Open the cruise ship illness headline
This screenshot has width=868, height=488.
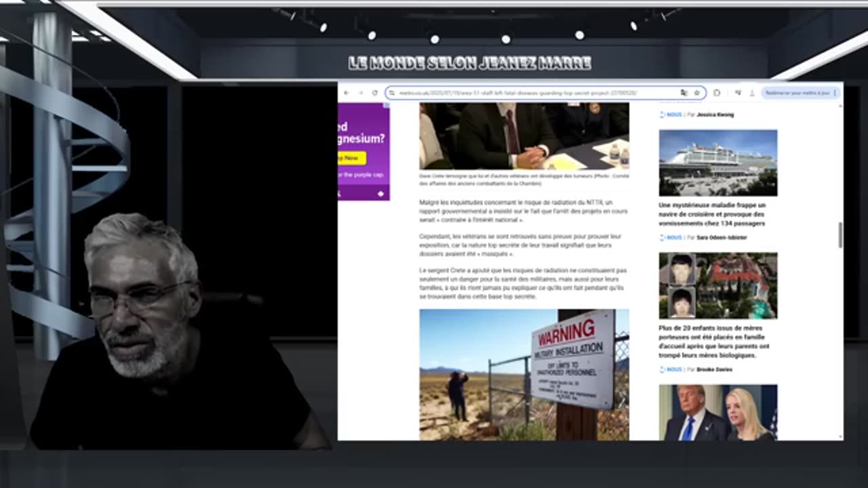click(712, 214)
